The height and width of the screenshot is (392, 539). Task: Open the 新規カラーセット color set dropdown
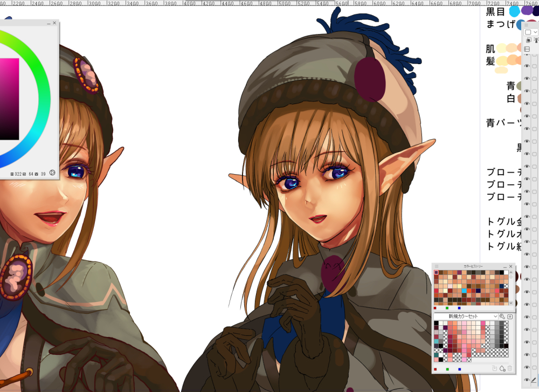coord(466,317)
